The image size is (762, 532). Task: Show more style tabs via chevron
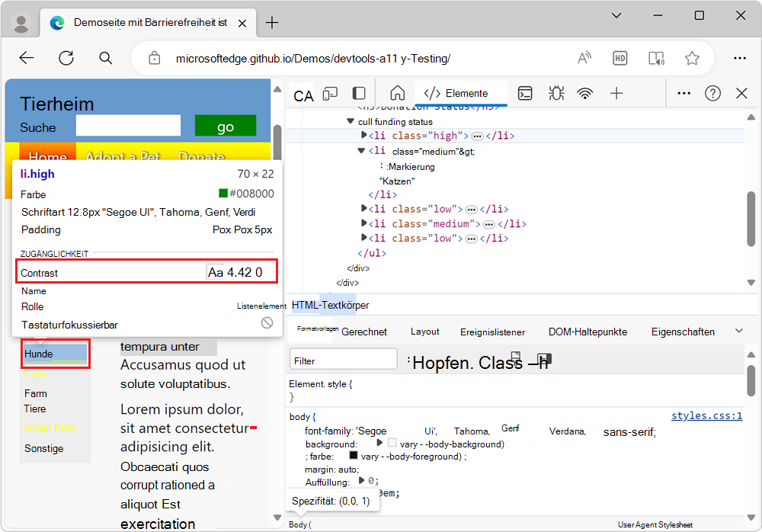(738, 331)
